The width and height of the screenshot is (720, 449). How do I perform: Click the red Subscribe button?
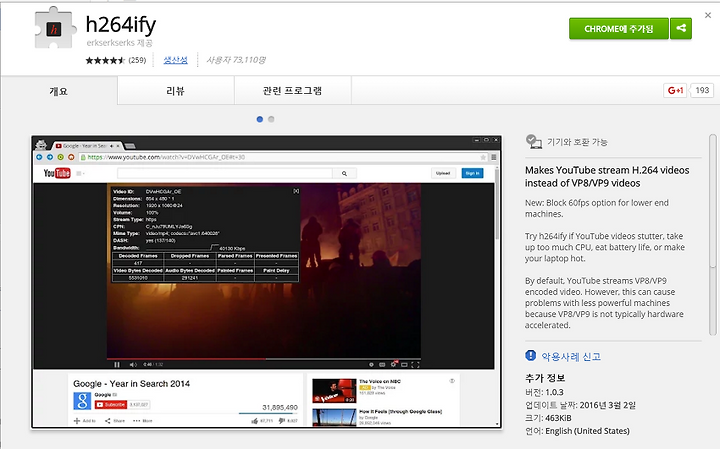pos(111,404)
